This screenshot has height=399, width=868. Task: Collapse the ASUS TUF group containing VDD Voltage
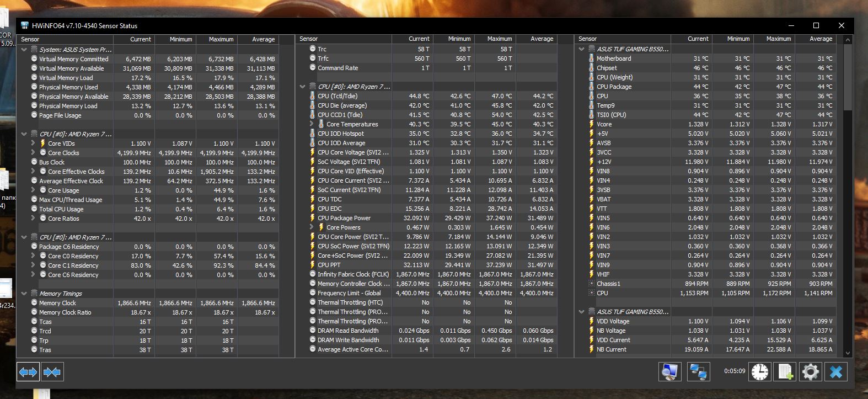click(x=582, y=312)
